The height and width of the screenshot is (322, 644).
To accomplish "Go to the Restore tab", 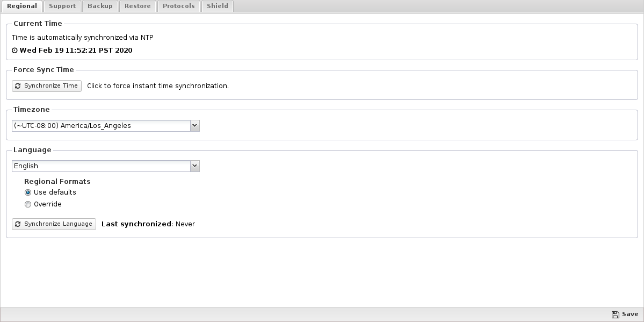I will [x=138, y=6].
